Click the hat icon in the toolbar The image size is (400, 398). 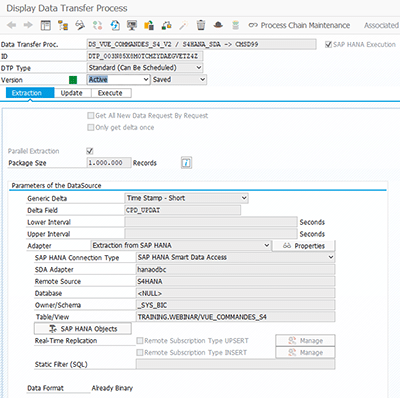pos(218,25)
